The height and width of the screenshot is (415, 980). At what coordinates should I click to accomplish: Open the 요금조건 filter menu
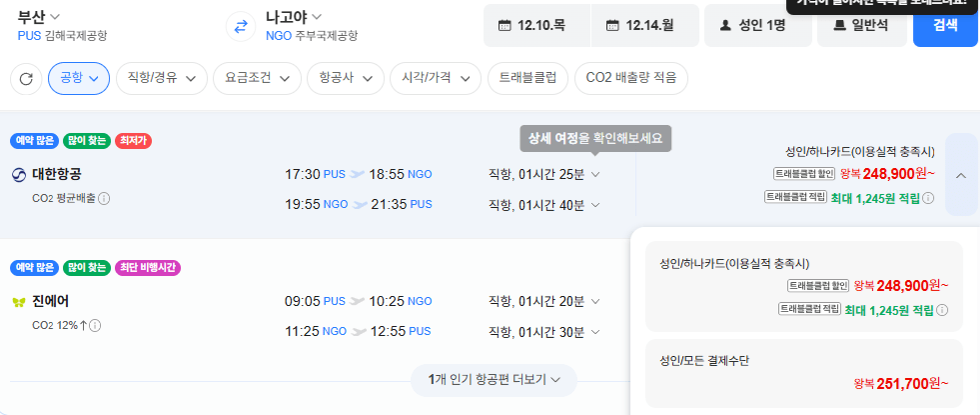257,78
